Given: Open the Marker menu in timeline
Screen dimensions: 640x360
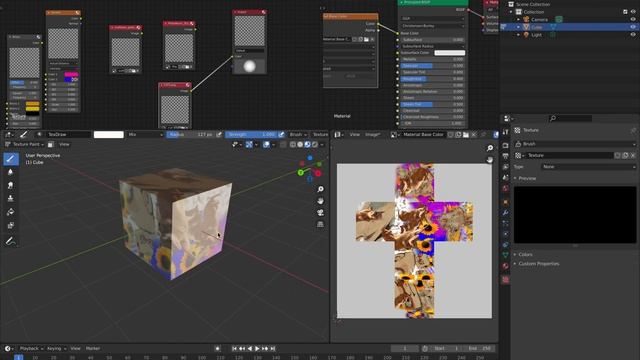Looking at the screenshot, I should pos(93,348).
